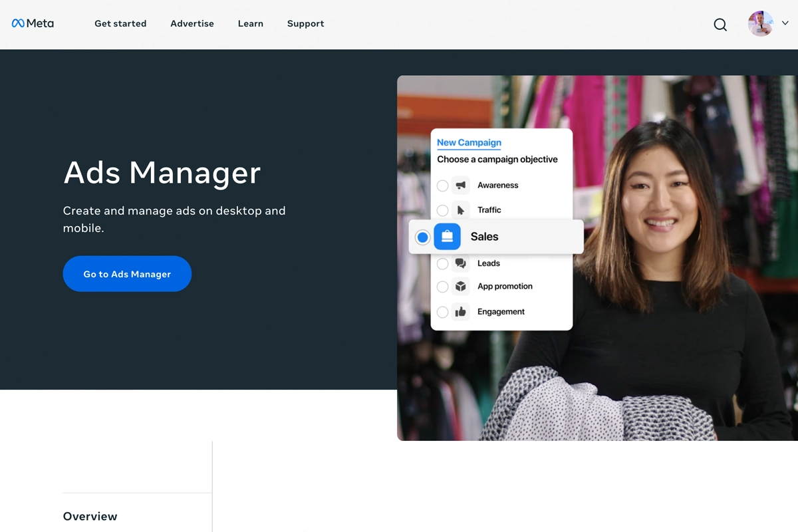Screen dimensions: 798x532
Task: Open the profile avatar picture
Action: point(760,23)
